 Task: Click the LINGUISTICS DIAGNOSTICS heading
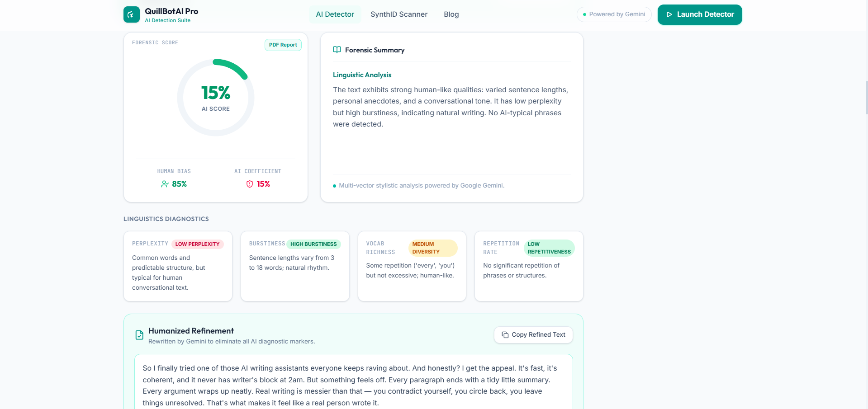click(x=166, y=219)
